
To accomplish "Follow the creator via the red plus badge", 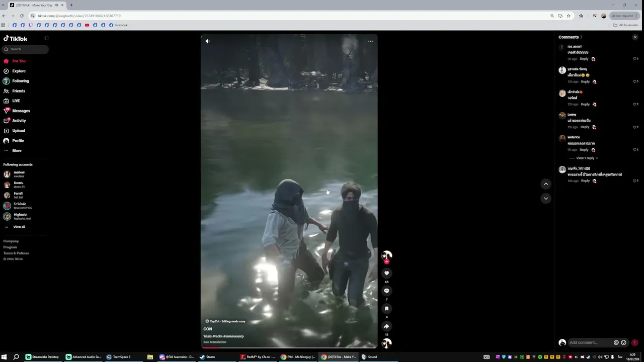I will 386,261.
